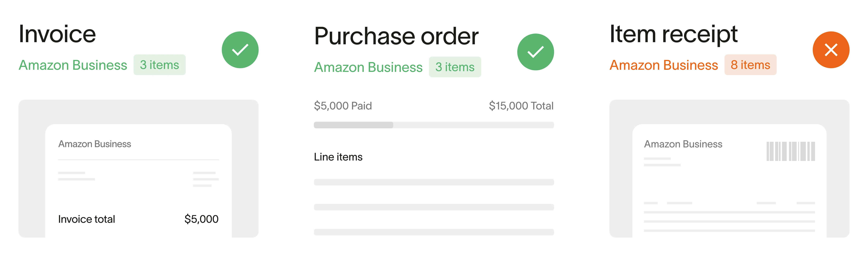Click the Invoice total $5,000 amount
The width and height of the screenshot is (868, 256).
coord(201,219)
